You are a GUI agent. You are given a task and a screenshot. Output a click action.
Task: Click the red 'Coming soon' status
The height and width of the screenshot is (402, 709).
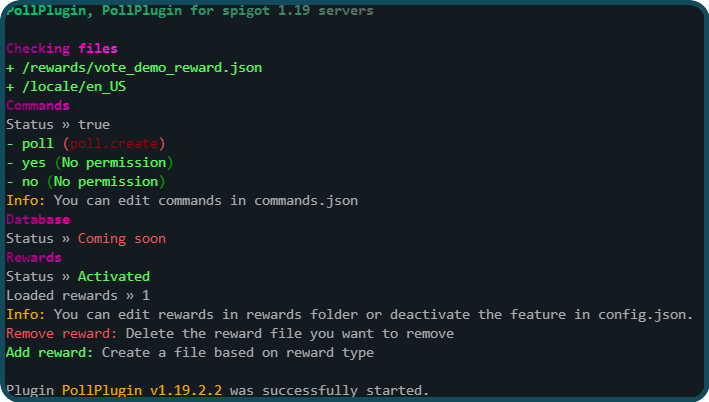(x=122, y=239)
